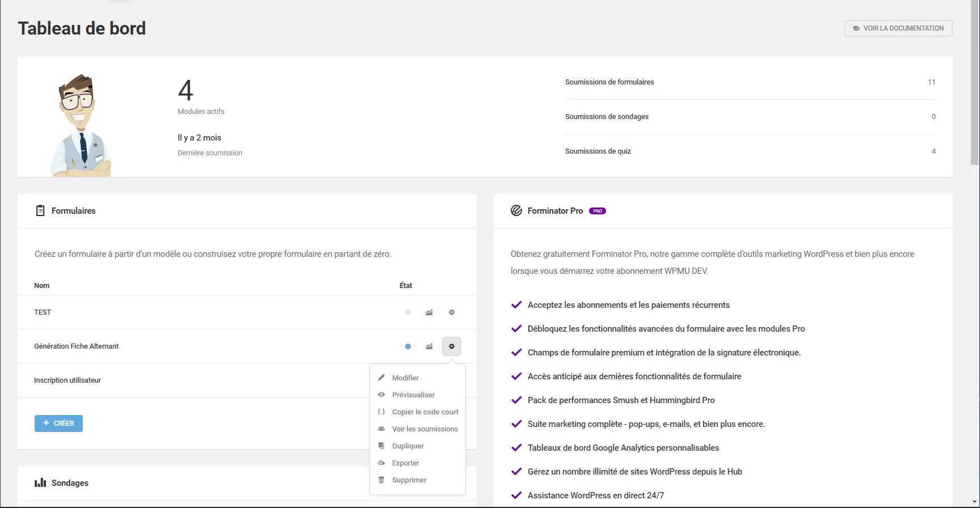The image size is (980, 508).
Task: Click the cloud icon beside Exporter
Action: pos(381,463)
